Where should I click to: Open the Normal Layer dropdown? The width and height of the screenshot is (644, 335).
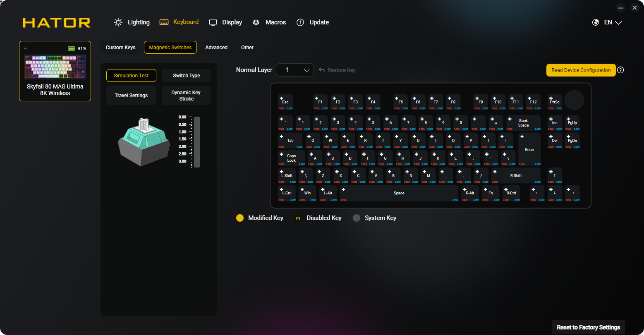pyautogui.click(x=295, y=70)
